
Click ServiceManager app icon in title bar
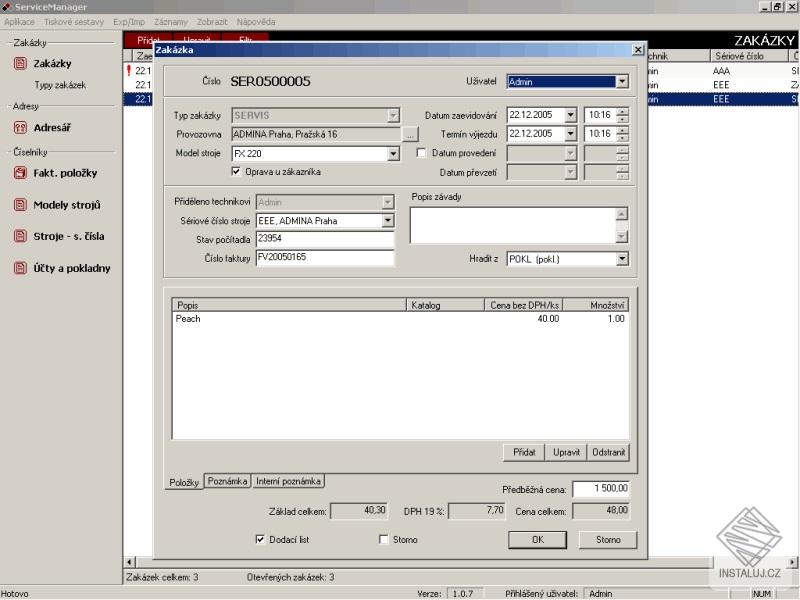6,7
